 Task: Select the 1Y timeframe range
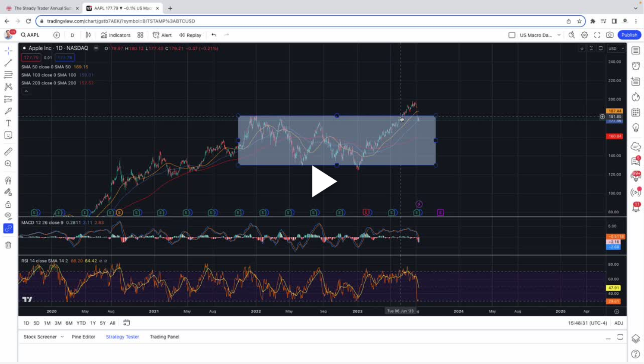(x=93, y=323)
